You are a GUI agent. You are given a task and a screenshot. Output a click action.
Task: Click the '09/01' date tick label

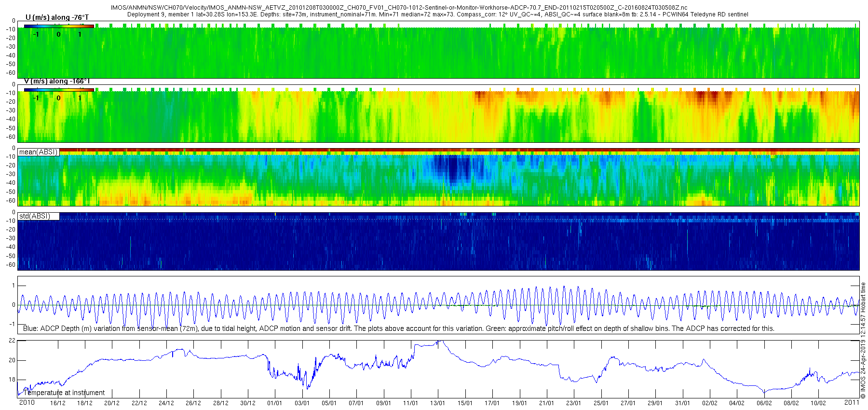point(384,403)
